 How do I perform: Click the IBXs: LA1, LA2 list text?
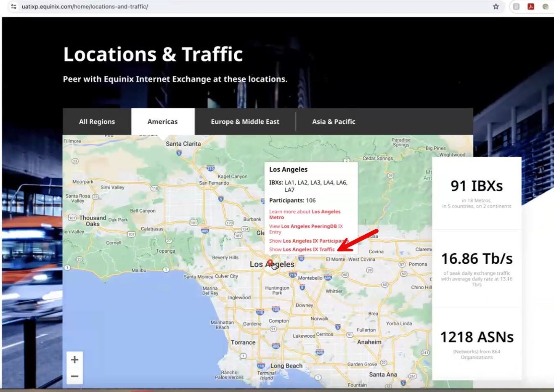tap(308, 186)
